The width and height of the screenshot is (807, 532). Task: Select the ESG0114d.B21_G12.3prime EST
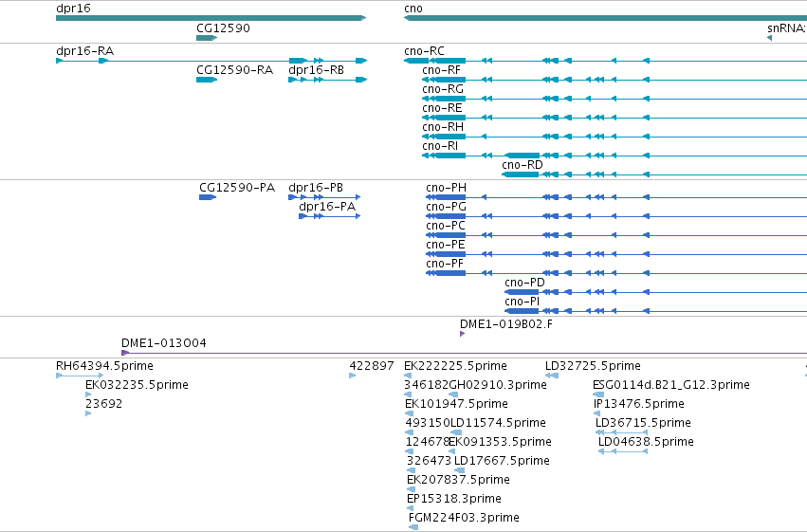pyautogui.click(x=598, y=394)
